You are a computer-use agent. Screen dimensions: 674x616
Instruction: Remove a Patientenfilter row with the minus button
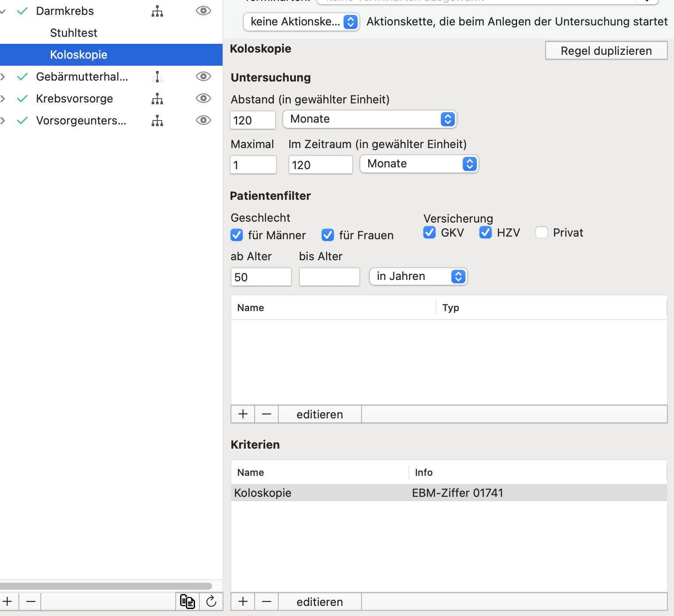point(266,414)
